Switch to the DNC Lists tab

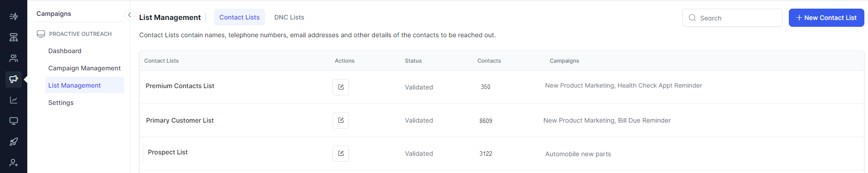coord(289,17)
